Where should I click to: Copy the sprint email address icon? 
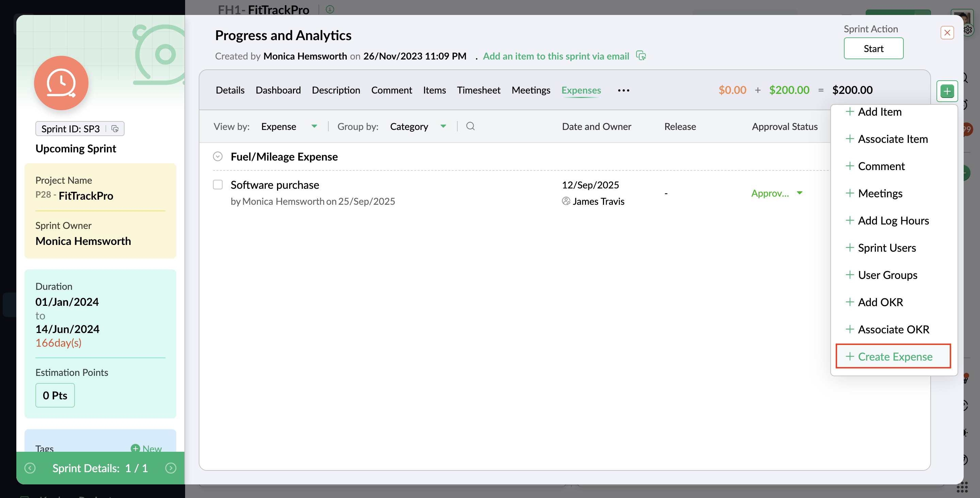click(x=641, y=56)
